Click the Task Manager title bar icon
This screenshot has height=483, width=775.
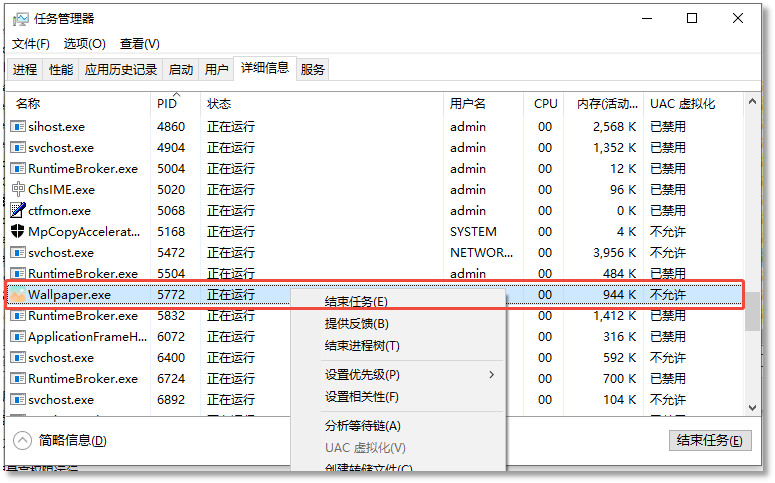[x=21, y=19]
